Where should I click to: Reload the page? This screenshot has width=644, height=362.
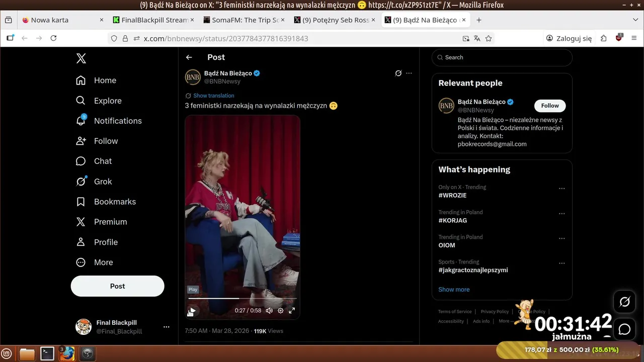53,38
